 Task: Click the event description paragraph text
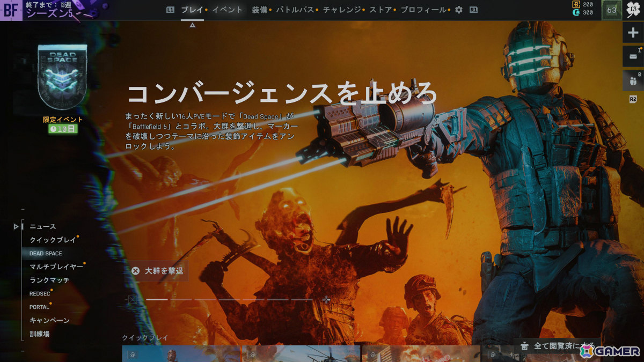(211, 131)
